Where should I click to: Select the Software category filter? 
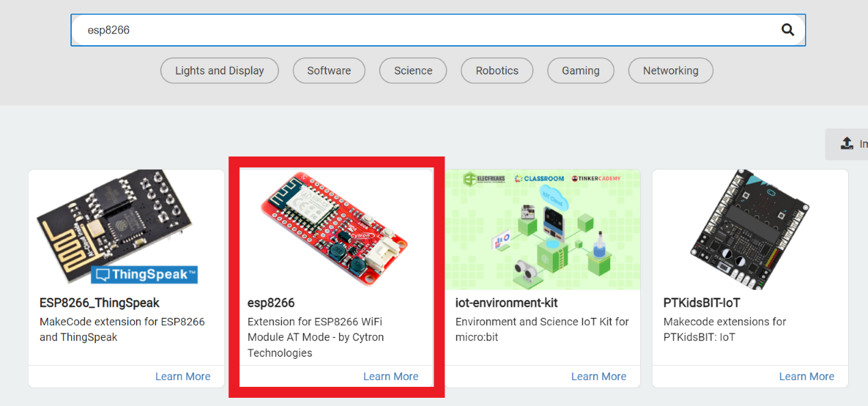[328, 70]
